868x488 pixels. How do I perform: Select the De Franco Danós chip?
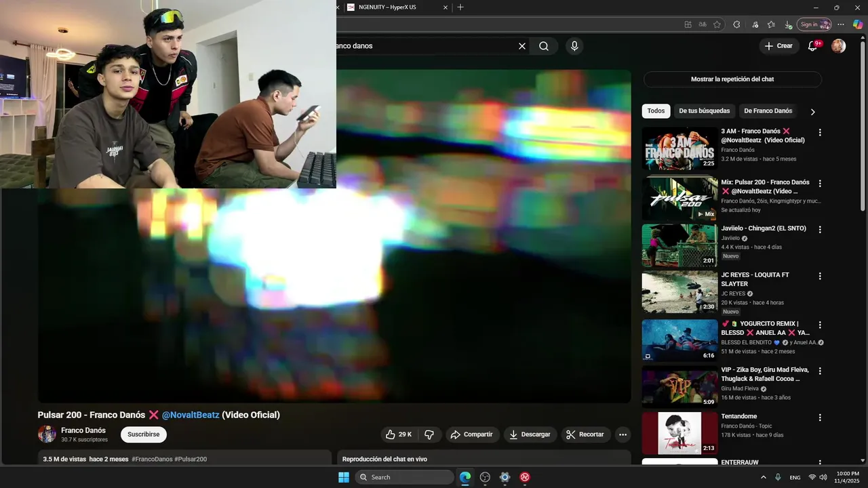(768, 111)
